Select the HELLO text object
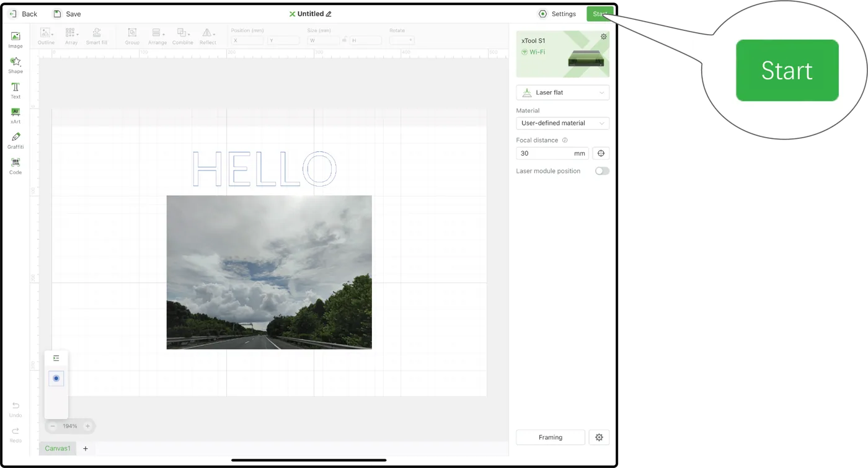 [x=265, y=169]
